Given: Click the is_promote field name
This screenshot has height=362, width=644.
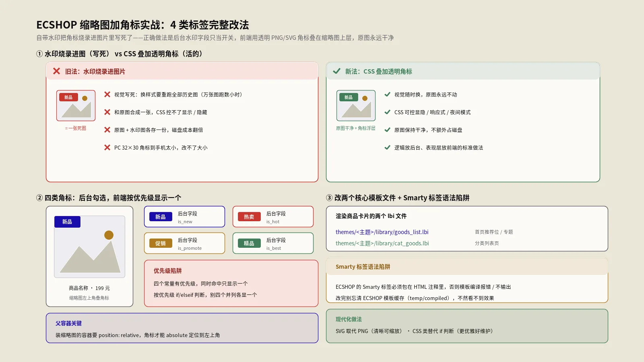Looking at the screenshot, I should 190,248.
